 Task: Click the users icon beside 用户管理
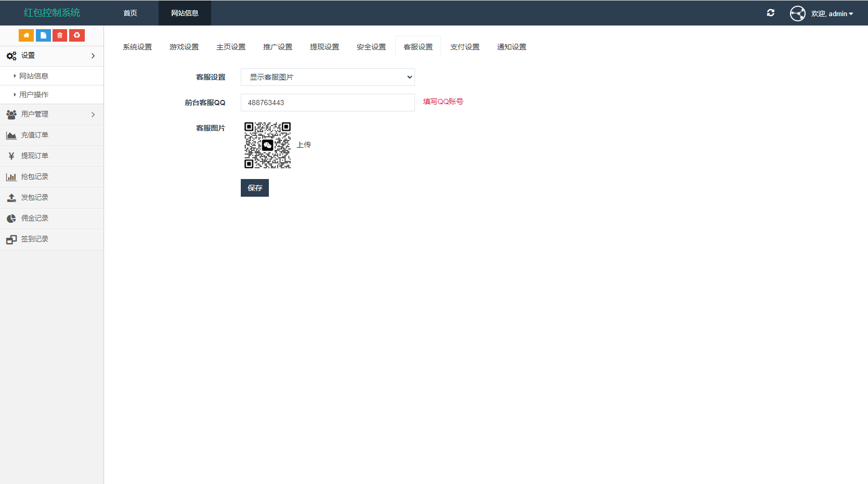11,114
